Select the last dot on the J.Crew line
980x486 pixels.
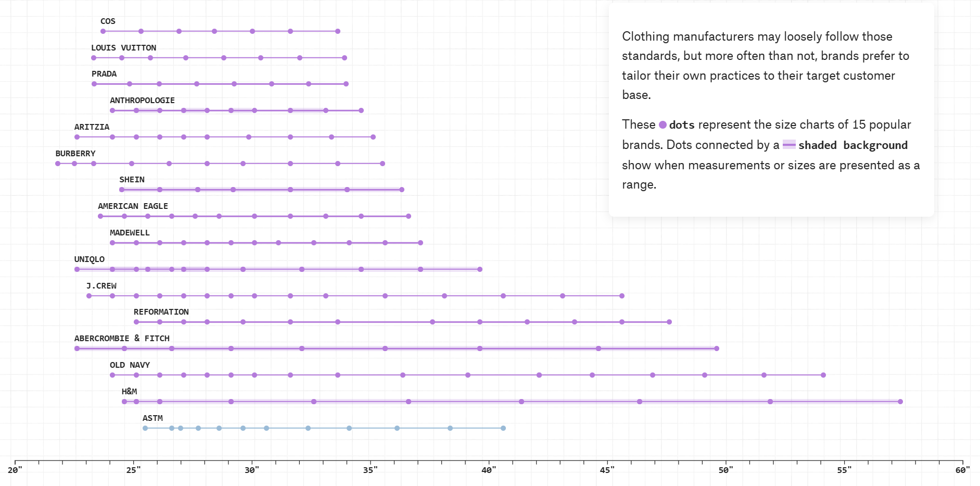click(622, 296)
